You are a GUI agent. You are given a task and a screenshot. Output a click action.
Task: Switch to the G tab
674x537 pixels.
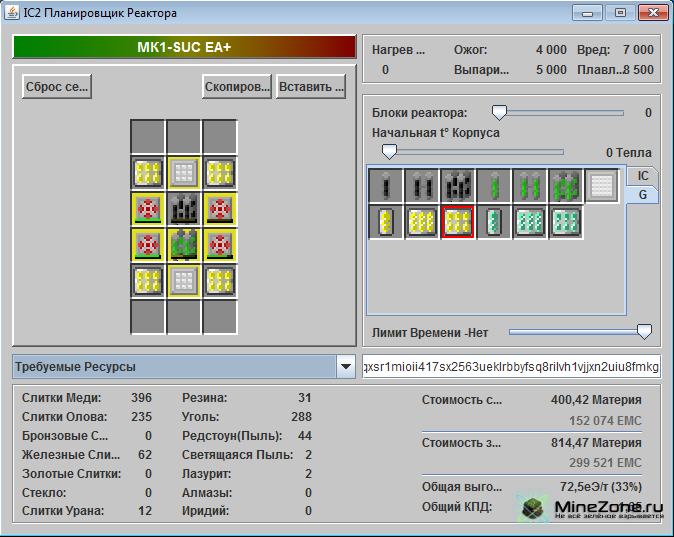(643, 195)
